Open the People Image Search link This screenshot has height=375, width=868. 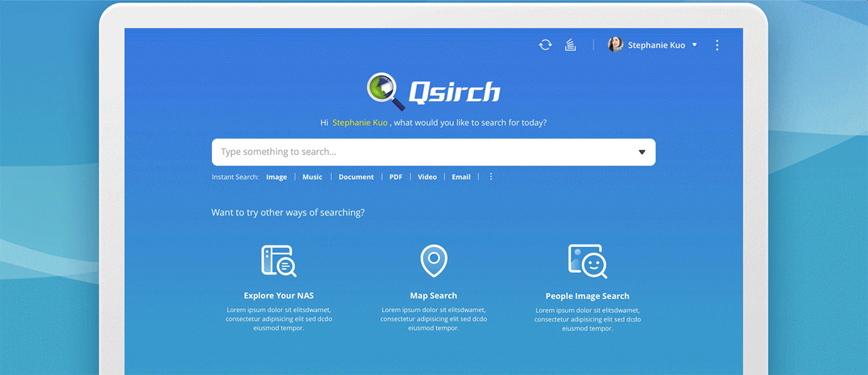587,296
